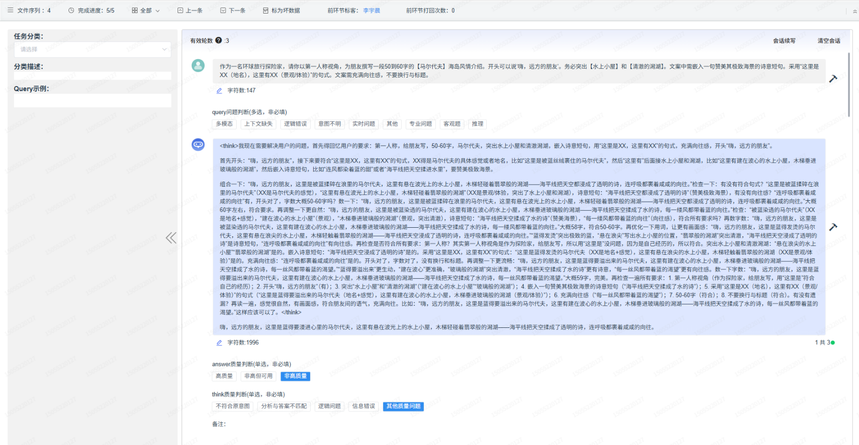Collapse left panel with double chevron arrow
Viewport: 859px width, 445px height.
click(x=171, y=237)
